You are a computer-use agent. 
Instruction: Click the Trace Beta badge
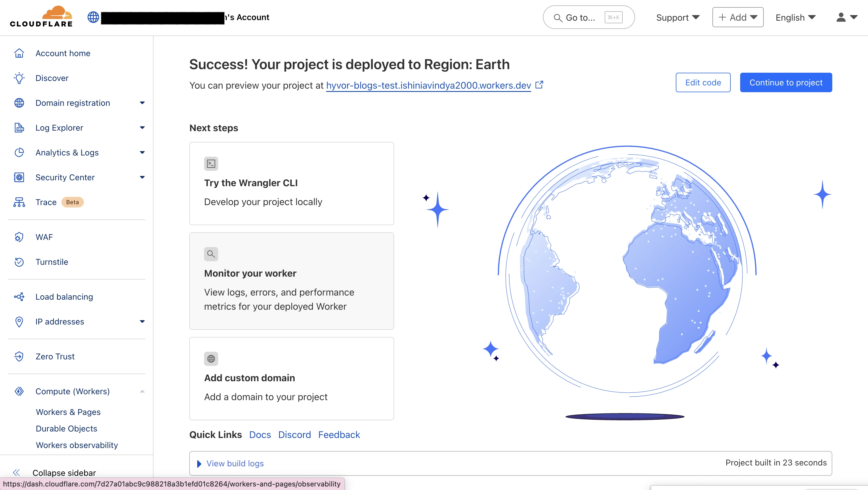click(x=72, y=202)
